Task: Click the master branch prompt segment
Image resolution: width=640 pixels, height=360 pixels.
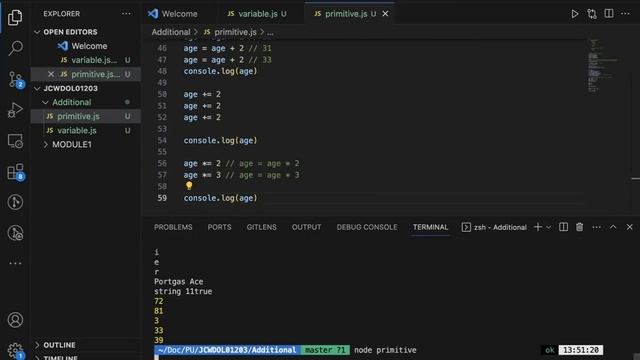Action: pos(325,350)
